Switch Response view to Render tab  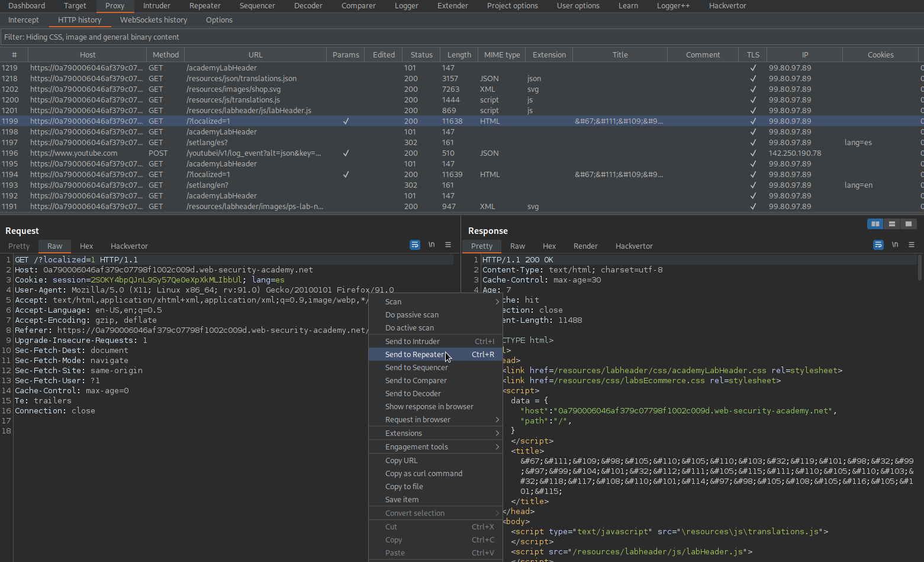point(585,246)
